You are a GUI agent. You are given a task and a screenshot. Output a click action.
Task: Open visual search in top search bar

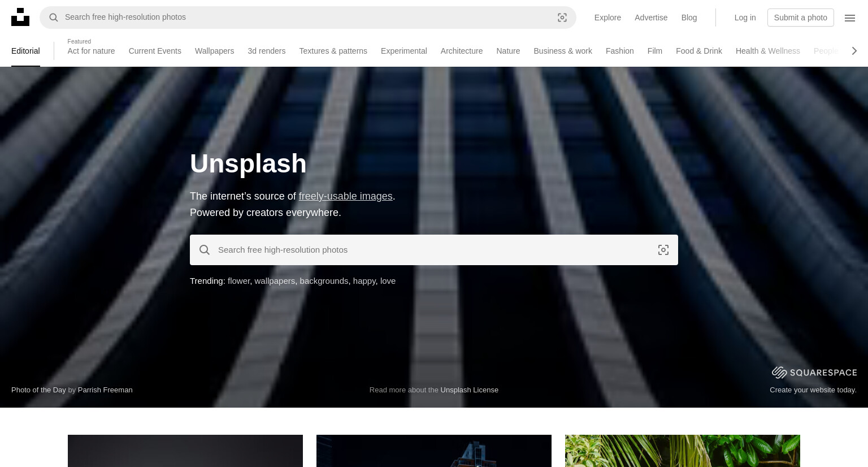[562, 18]
